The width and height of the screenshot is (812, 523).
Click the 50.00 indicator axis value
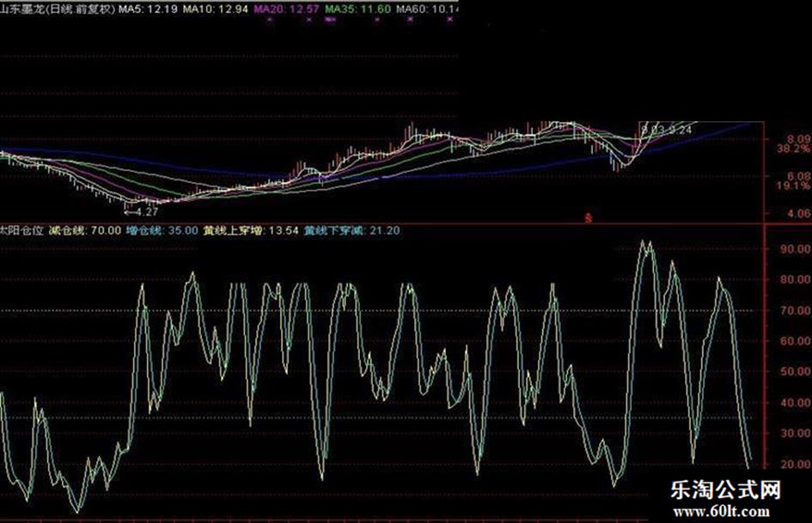(796, 371)
